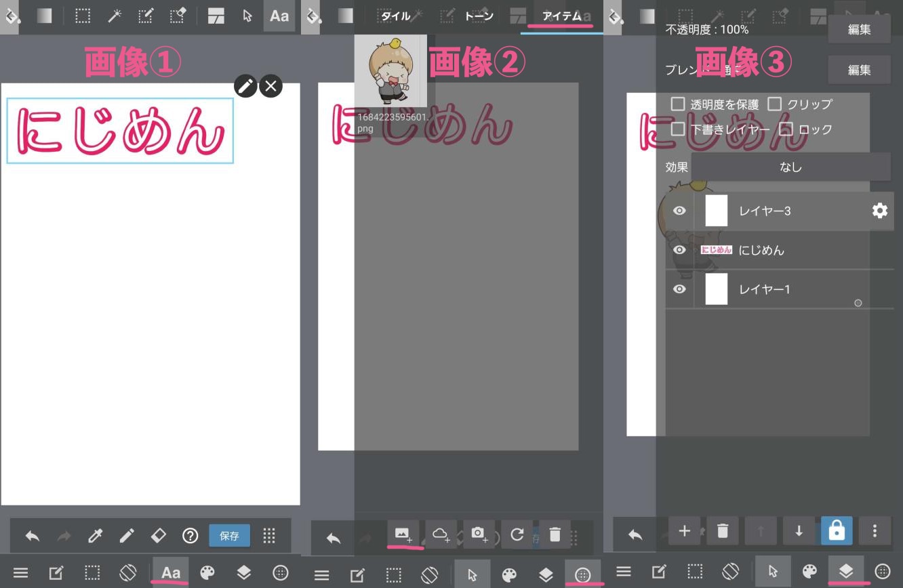903x588 pixels.
Task: Tap 編集 beside 不透明度 : 100%
Action: (859, 30)
